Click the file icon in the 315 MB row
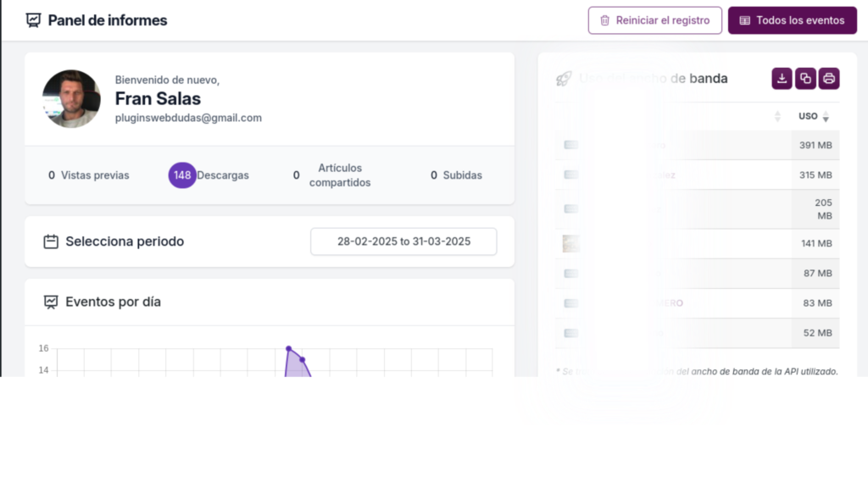Viewport: 868px width, 488px height. [570, 175]
